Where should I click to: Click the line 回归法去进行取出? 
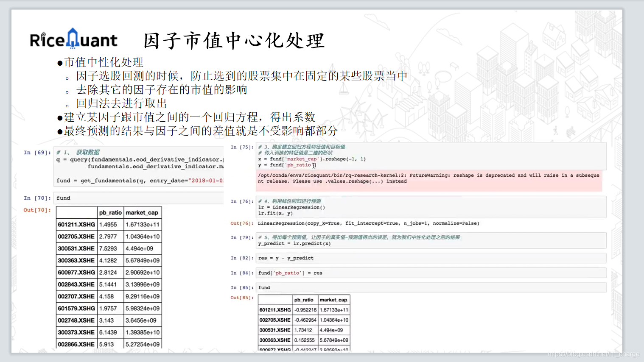pos(121,103)
